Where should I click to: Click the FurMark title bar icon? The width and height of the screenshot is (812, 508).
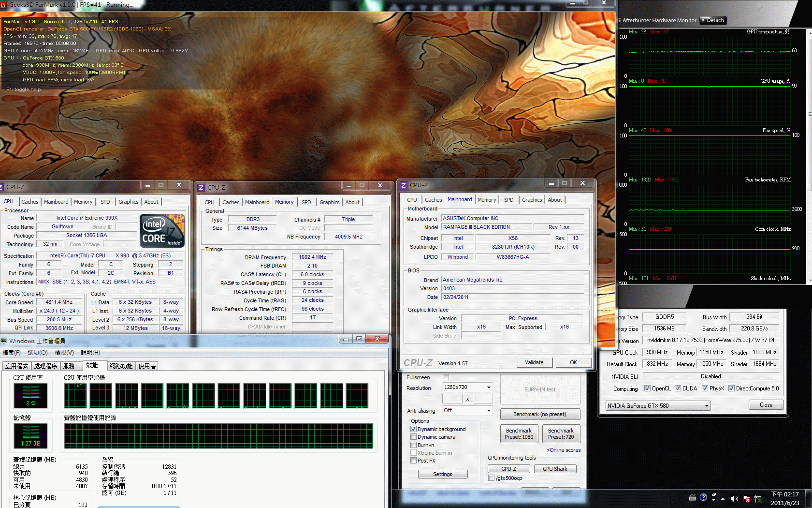coord(4,4)
